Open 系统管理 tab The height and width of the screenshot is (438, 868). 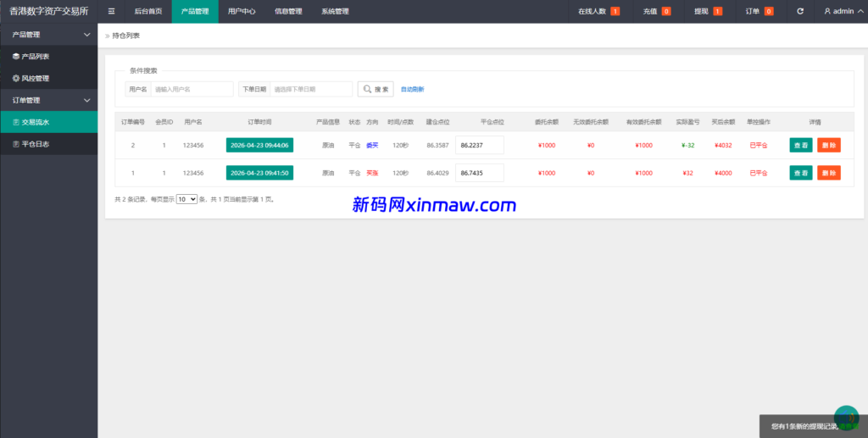335,11
